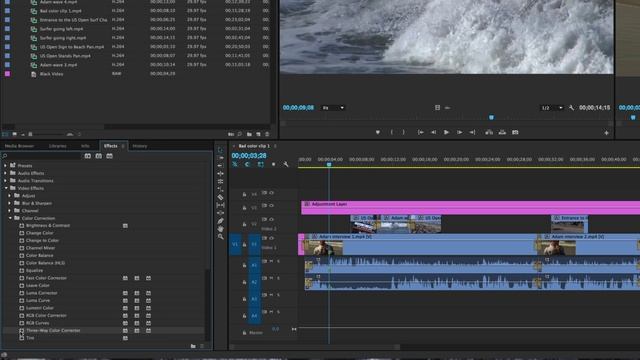The height and width of the screenshot is (360, 640).
Task: Select Three-Way Color Corrector effect
Action: pos(53,330)
